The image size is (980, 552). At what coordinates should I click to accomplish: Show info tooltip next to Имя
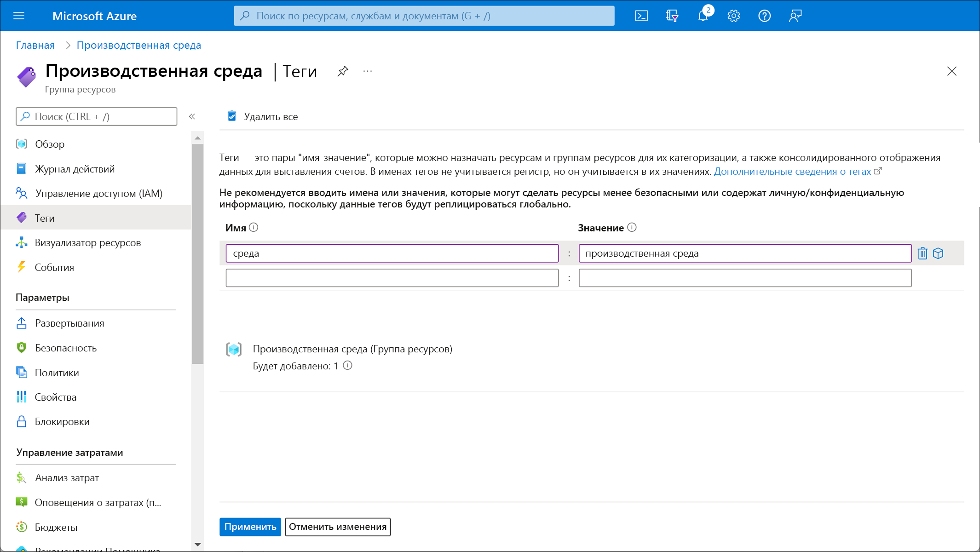(254, 228)
